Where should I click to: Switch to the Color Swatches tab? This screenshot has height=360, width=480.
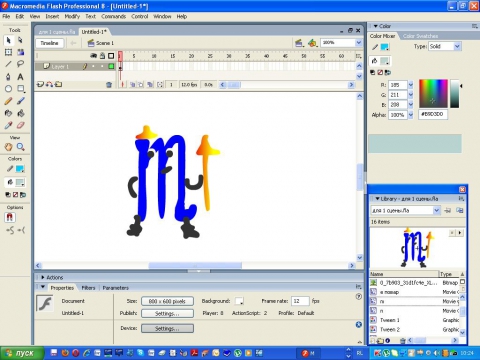[420, 36]
